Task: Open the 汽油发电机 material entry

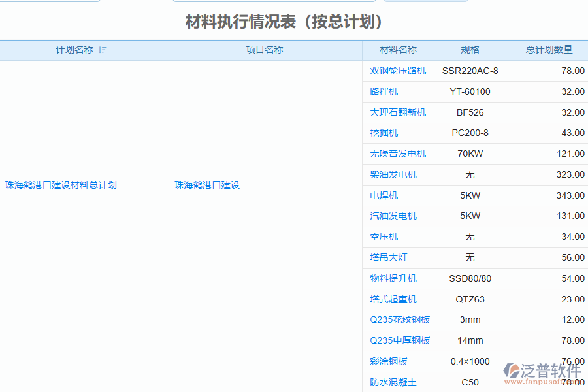Action: [x=393, y=216]
